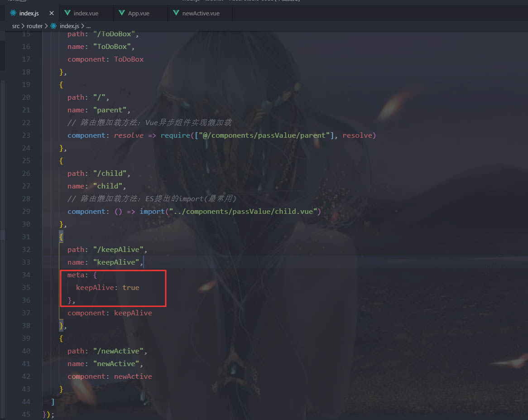The image size is (528, 420).
Task: Open the App.vue tab
Action: coord(139,13)
